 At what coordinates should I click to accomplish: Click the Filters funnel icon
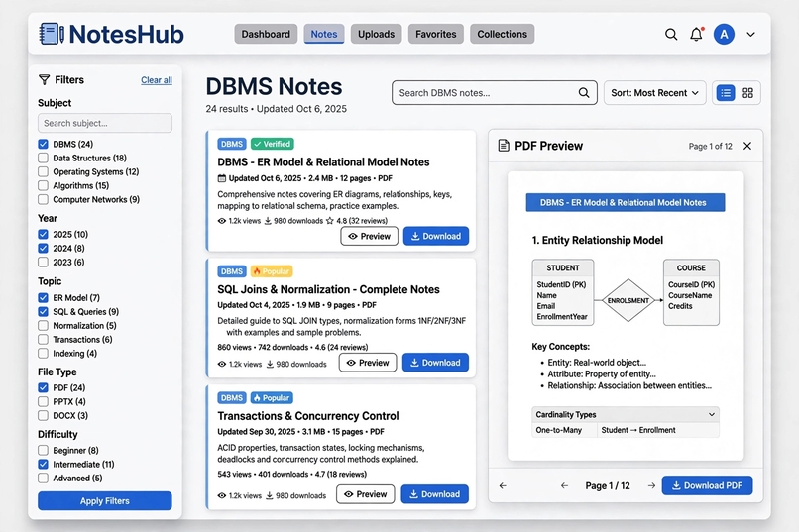45,80
